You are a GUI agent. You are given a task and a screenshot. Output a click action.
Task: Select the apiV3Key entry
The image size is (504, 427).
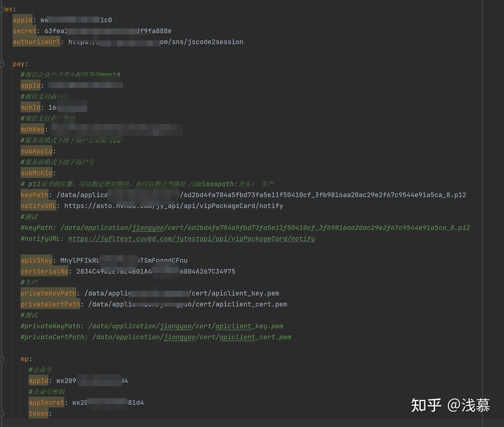coord(36,260)
